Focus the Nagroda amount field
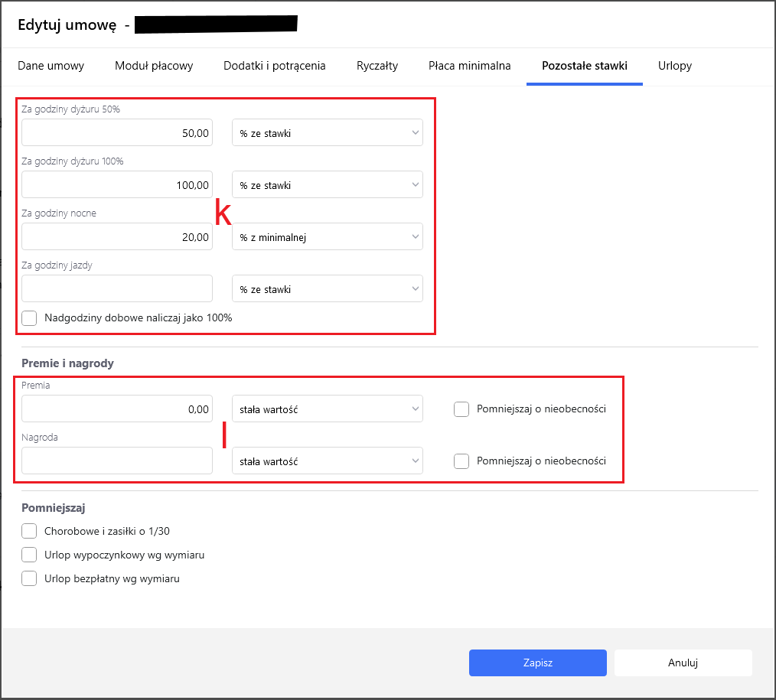 coord(117,461)
